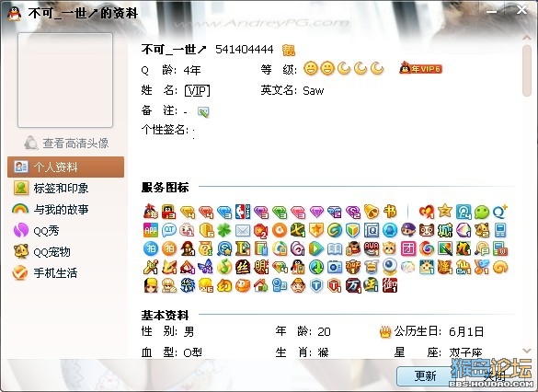Open the 手机生活 section
Screen dimensions: 538x392
click(45, 273)
